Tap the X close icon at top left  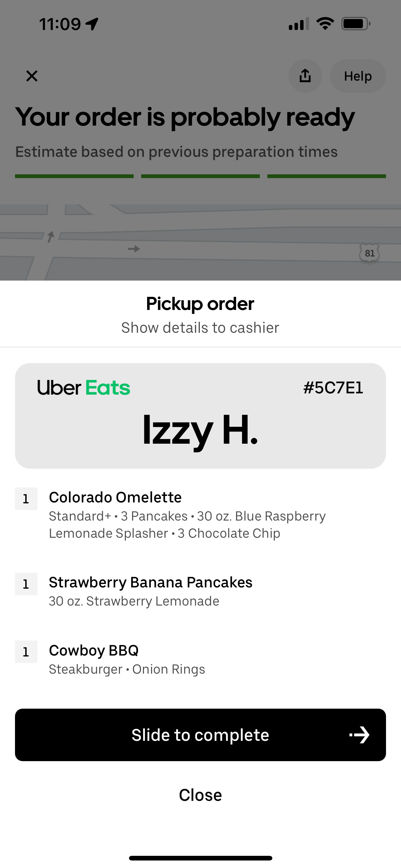(x=32, y=76)
